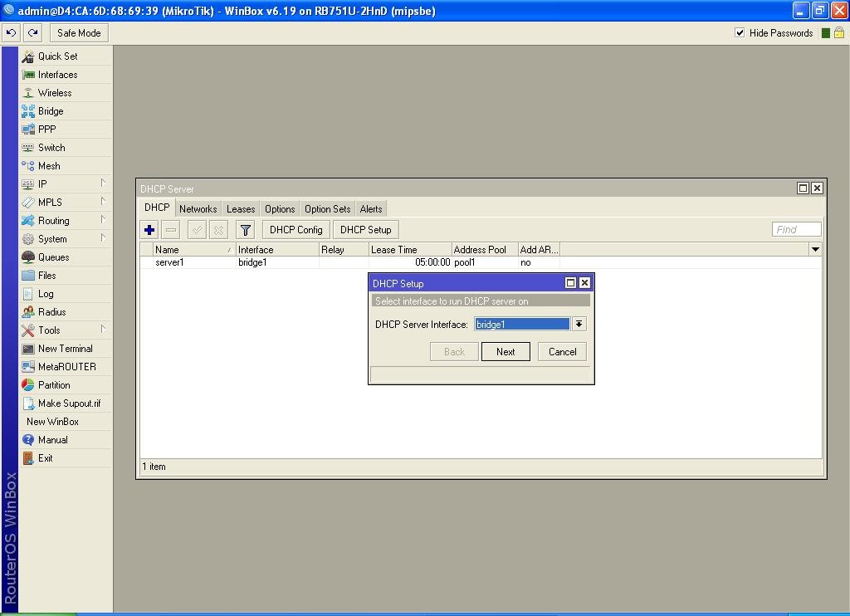The width and height of the screenshot is (850, 616).
Task: Switch to the Option Sets tab
Action: pos(327,209)
